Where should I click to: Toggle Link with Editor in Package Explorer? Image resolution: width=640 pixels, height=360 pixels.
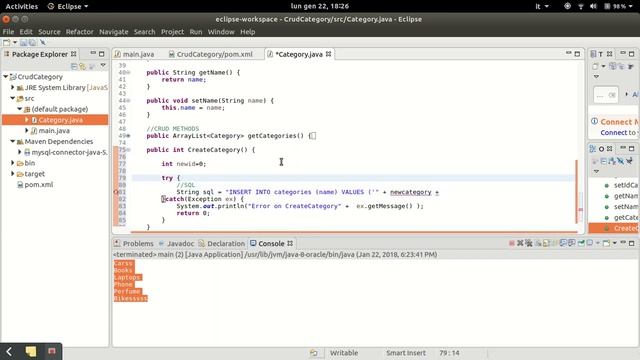(83, 66)
